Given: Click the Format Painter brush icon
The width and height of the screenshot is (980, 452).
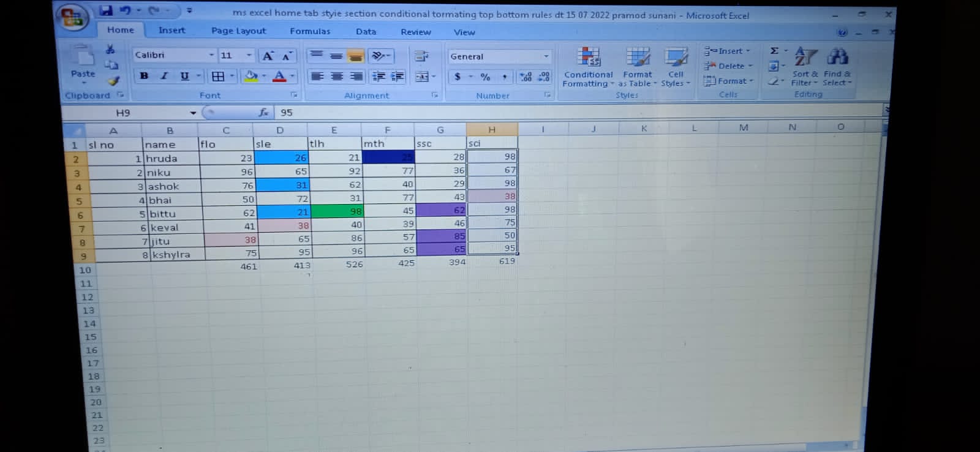Looking at the screenshot, I should (113, 80).
